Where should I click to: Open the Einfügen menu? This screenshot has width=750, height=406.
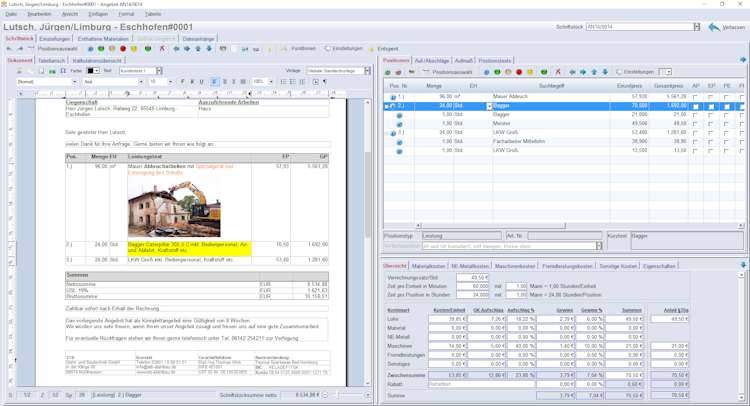[x=98, y=14]
